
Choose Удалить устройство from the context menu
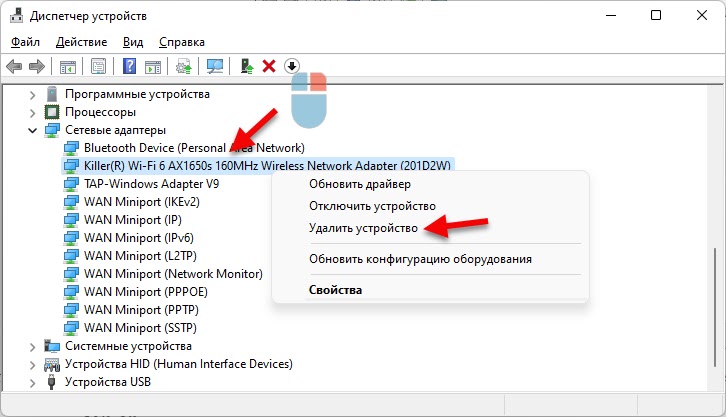(x=362, y=228)
